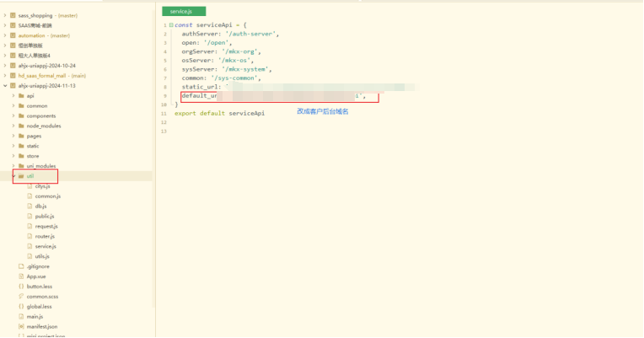644x338 pixels.
Task: Click the ahjx-uniappj-2024-11-13 project icon
Action: coord(13,86)
